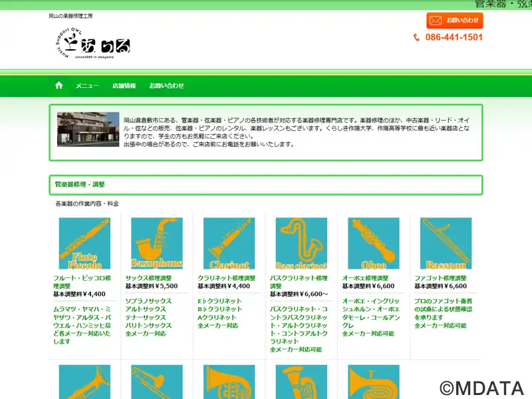Open the サックス修理調整 link

(x=148, y=278)
